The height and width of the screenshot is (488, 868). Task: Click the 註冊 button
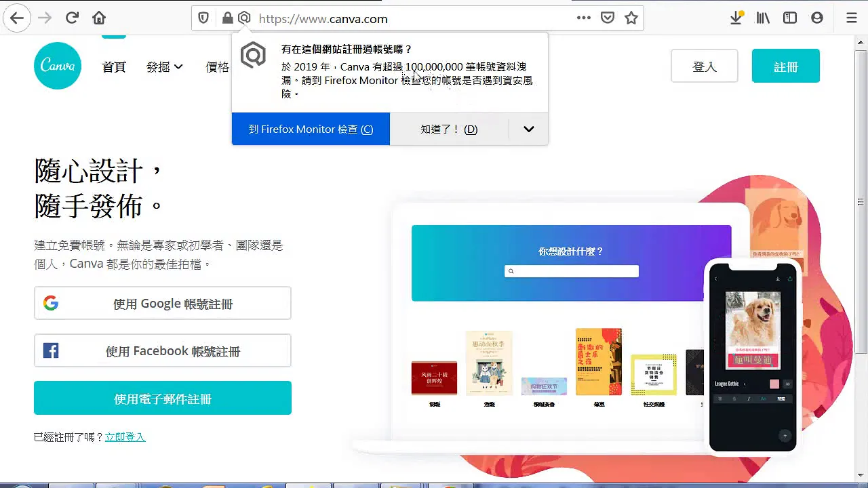(786, 66)
